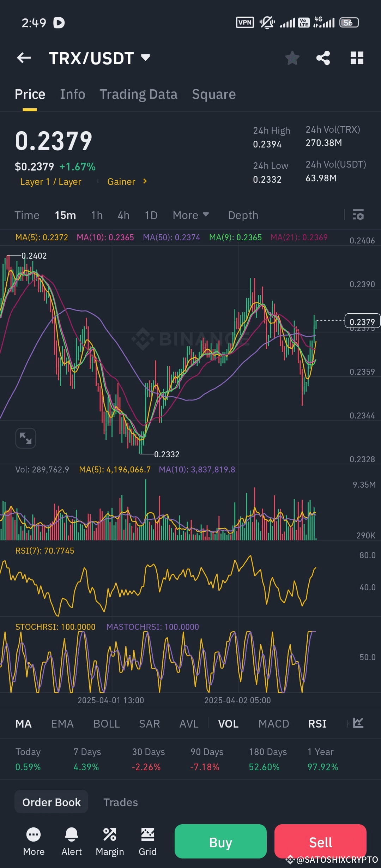
Task: Open chart settings icon beside Depth
Action: (358, 215)
